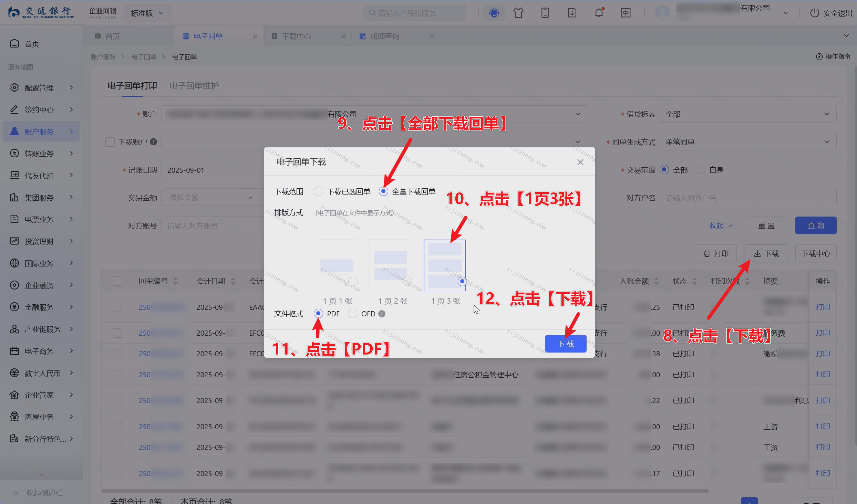Click the 查询 query button
The width and height of the screenshot is (857, 504).
coord(815,225)
